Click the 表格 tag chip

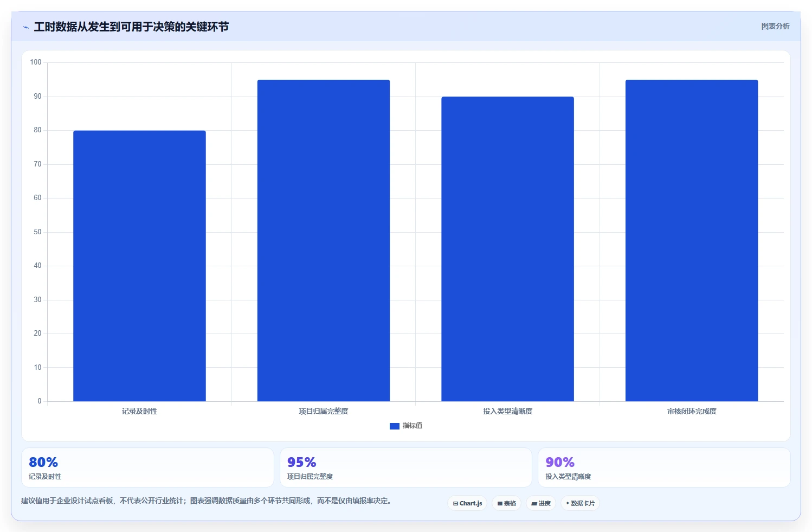pos(506,503)
